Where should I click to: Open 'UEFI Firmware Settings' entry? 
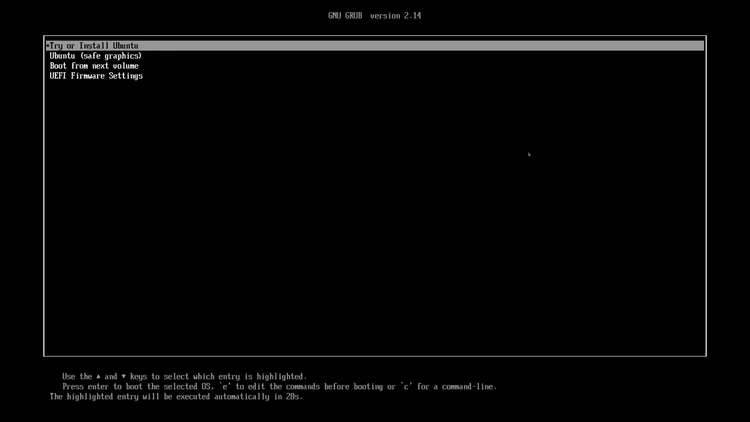[96, 76]
